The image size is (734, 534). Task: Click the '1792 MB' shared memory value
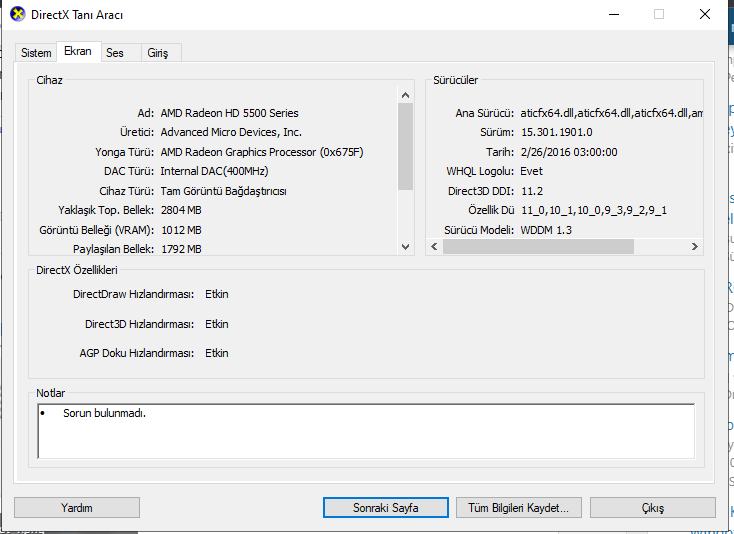pyautogui.click(x=181, y=249)
